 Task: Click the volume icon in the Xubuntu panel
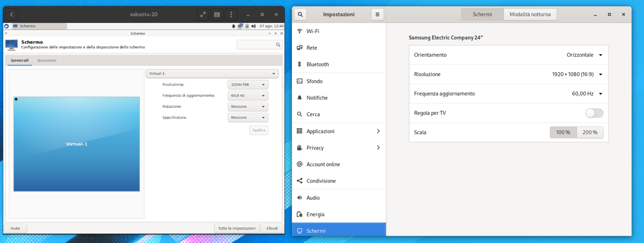253,26
